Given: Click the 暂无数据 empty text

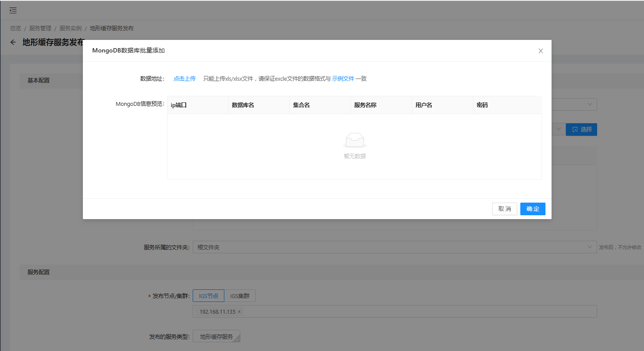Looking at the screenshot, I should (x=355, y=156).
